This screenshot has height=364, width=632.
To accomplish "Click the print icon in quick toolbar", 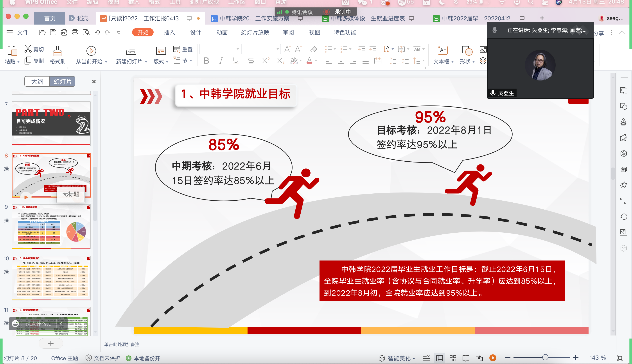I will [75, 32].
